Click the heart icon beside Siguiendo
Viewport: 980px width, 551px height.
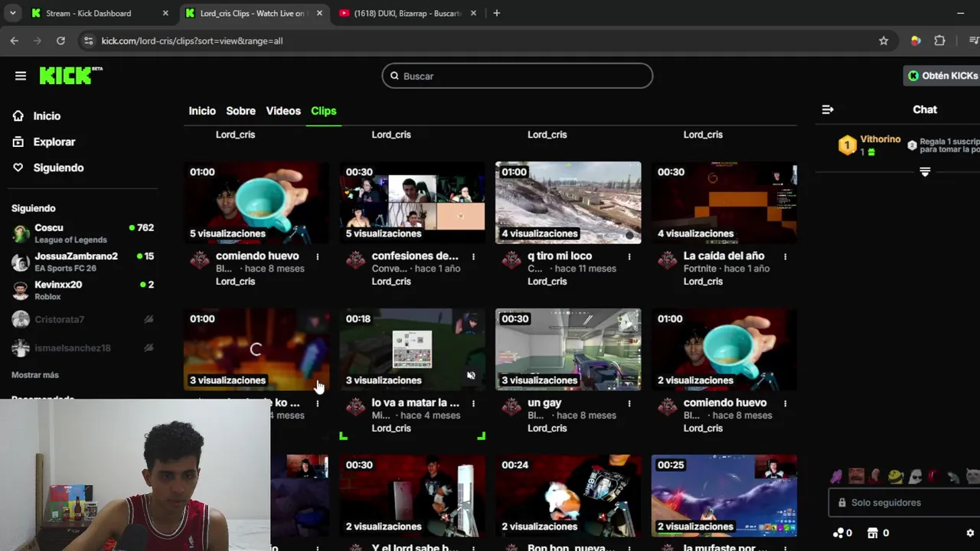pyautogui.click(x=18, y=168)
